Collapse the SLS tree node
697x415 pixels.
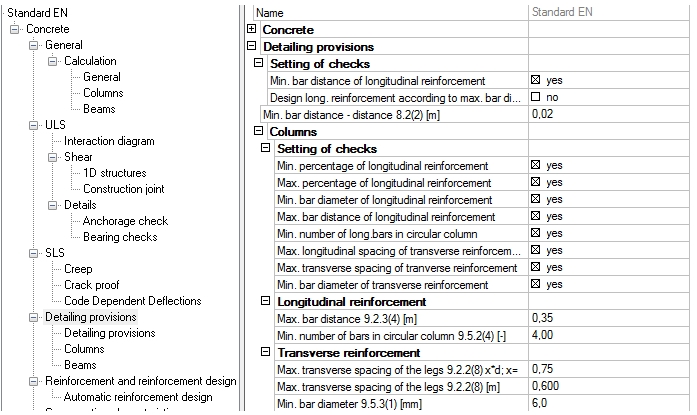click(33, 253)
